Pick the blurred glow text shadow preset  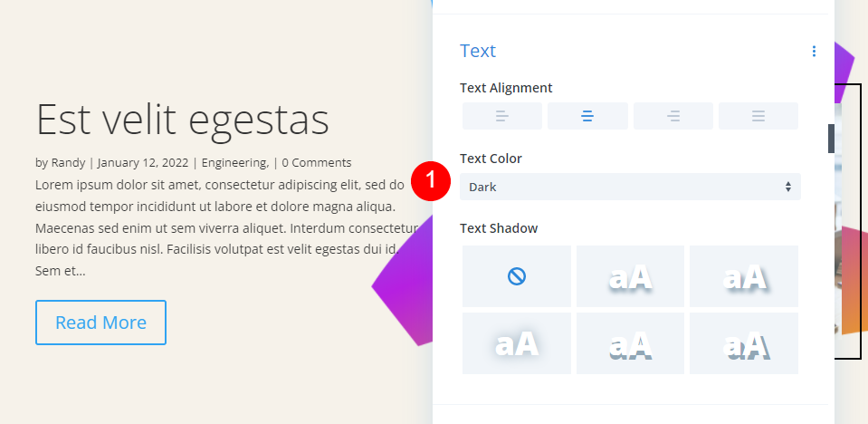tap(517, 343)
